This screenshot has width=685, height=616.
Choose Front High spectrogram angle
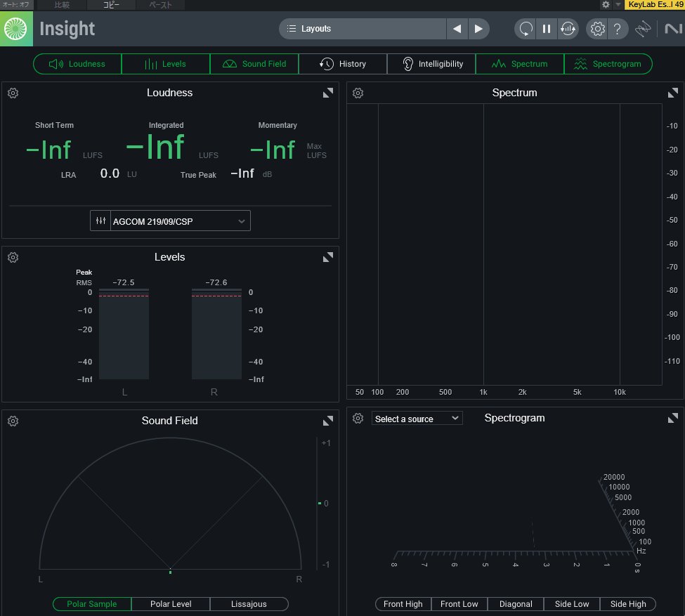pyautogui.click(x=403, y=604)
